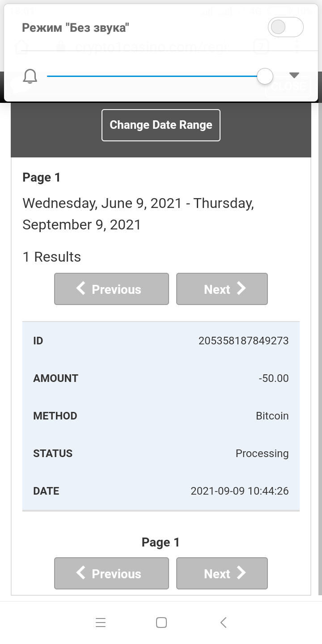This screenshot has height=644, width=322.
Task: Tap the left chevron in bottom Previous
Action: pyautogui.click(x=81, y=573)
